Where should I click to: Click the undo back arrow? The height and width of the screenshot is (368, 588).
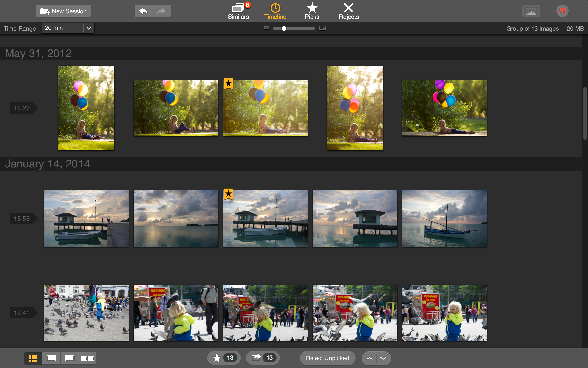(x=144, y=11)
